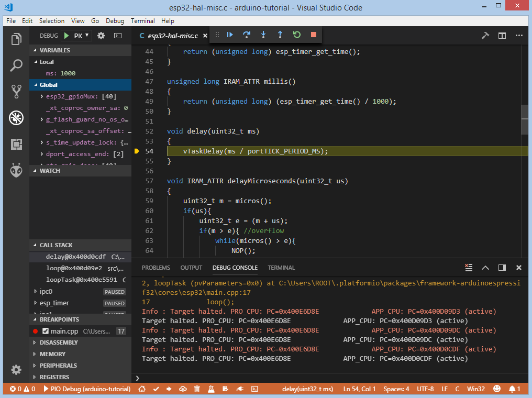
Task: Step into in the debug toolbar
Action: tap(263, 35)
